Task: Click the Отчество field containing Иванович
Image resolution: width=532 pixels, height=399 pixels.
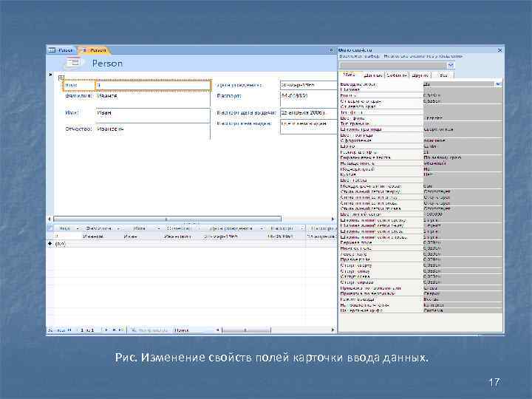Action: coord(153,132)
